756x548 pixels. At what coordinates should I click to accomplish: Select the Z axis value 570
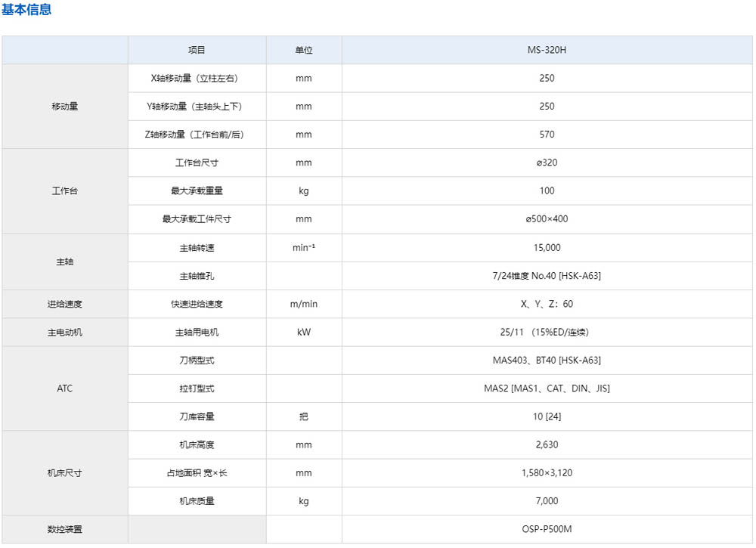click(x=547, y=134)
